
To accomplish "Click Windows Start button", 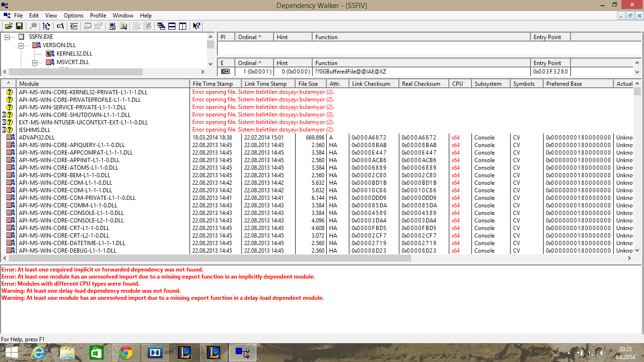I will pos(11,353).
